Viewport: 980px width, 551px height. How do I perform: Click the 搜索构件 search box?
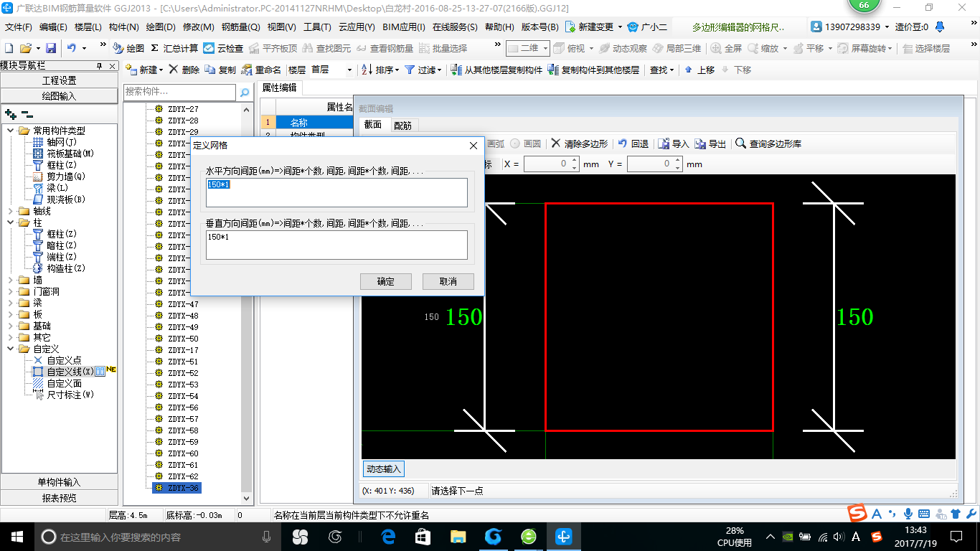[179, 92]
